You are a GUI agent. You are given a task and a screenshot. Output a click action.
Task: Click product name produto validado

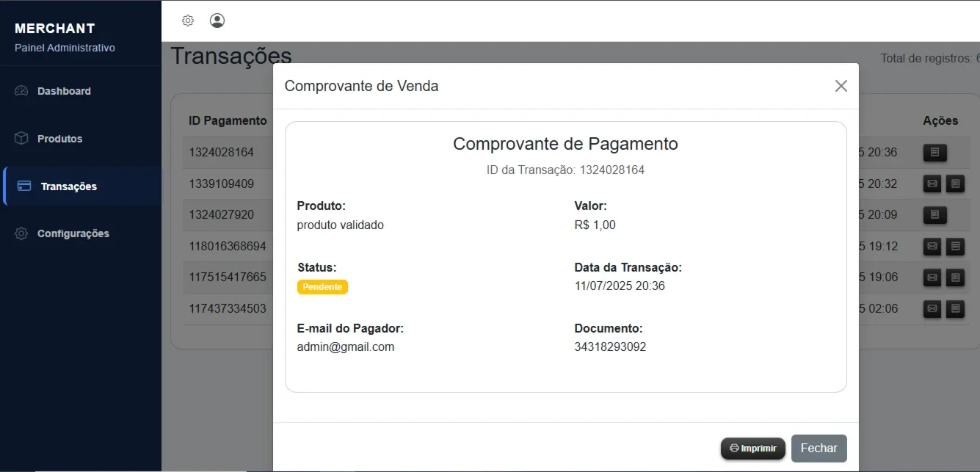tap(341, 225)
